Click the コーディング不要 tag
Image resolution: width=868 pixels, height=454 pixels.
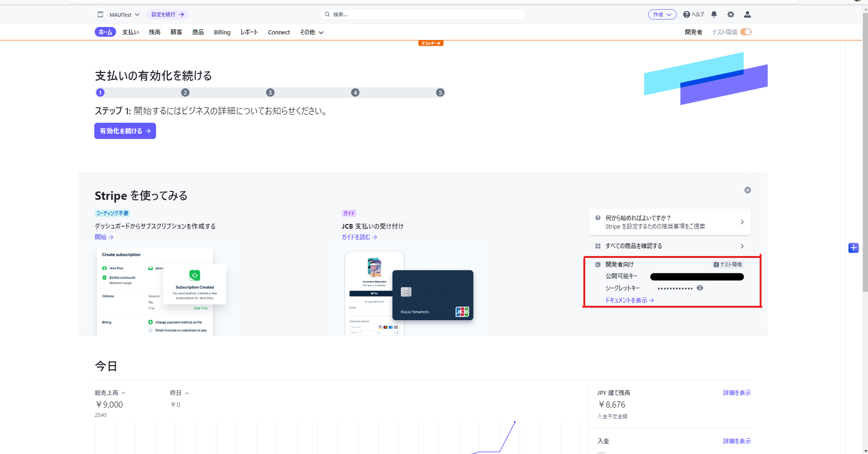[x=112, y=213]
